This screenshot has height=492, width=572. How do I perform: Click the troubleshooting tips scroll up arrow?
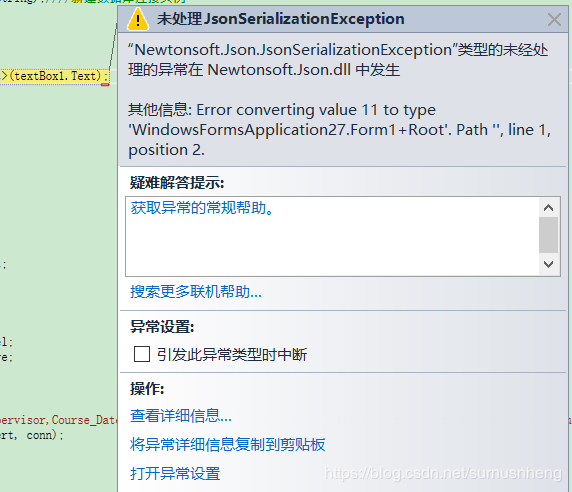[548, 208]
